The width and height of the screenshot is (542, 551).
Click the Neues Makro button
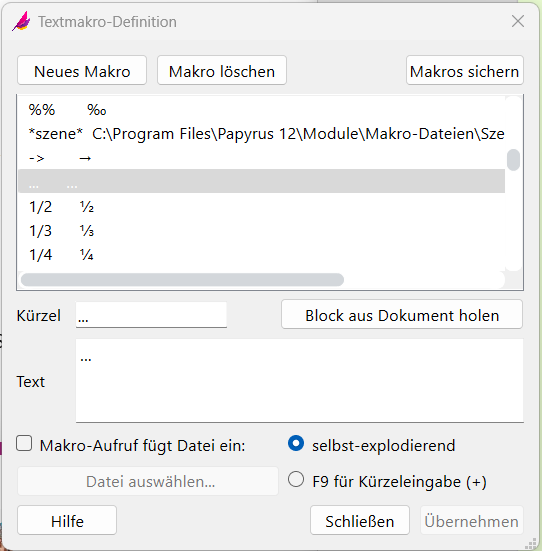82,70
